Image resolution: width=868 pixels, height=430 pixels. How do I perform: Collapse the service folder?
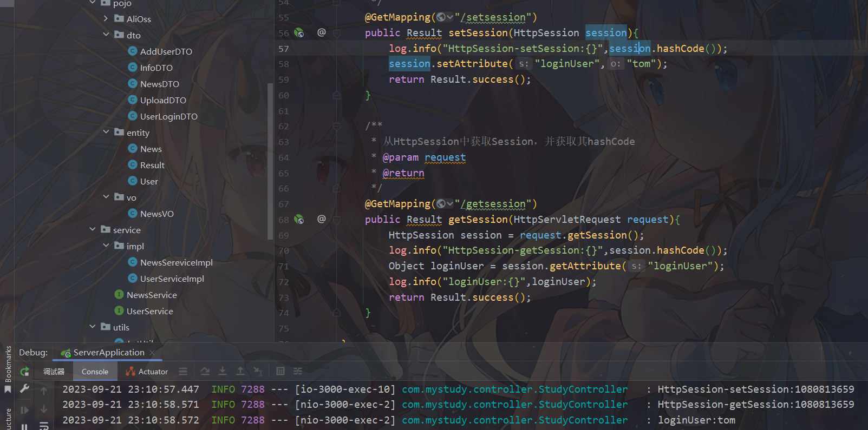click(x=93, y=229)
